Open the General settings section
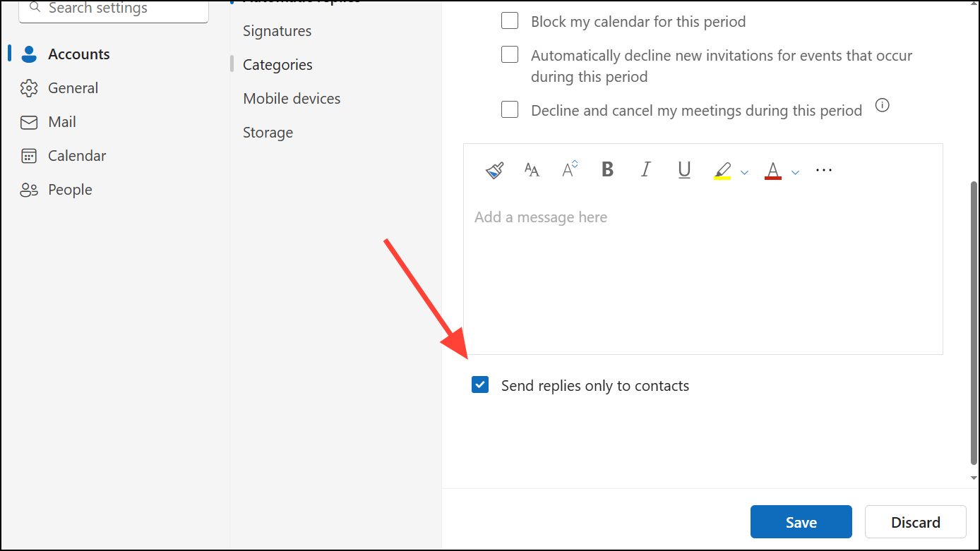This screenshot has height=551, width=980. click(x=73, y=88)
